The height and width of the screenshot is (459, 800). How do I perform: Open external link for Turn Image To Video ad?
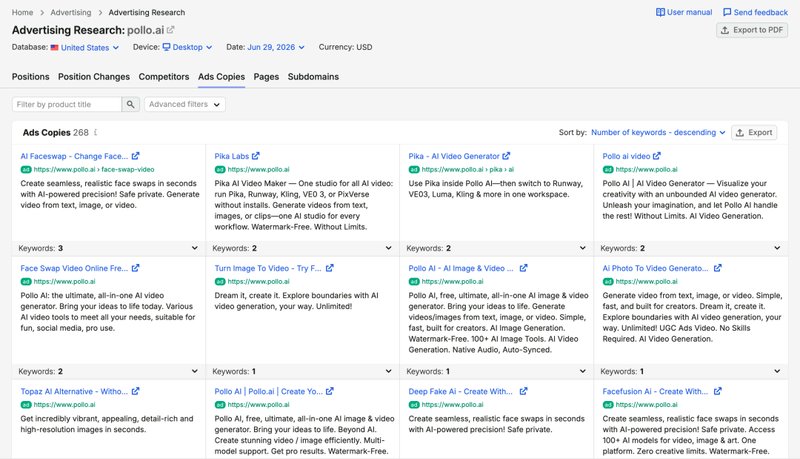pyautogui.click(x=330, y=268)
